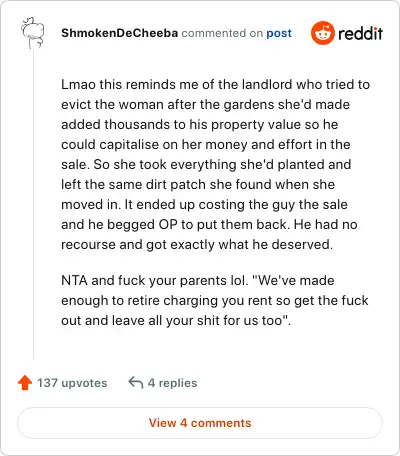The height and width of the screenshot is (456, 400).
Task: Click the line 'moved in. It ended up costing'
Action: click(204, 204)
